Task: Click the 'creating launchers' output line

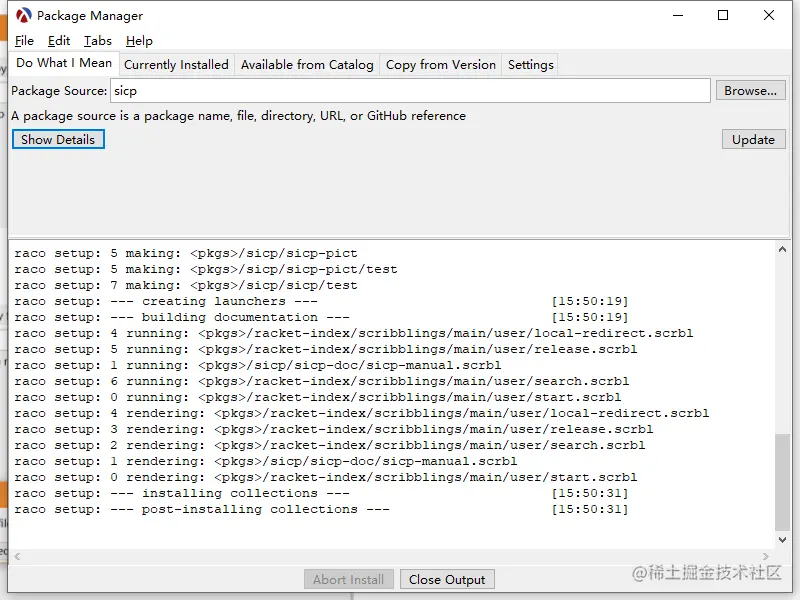Action: [x=321, y=301]
